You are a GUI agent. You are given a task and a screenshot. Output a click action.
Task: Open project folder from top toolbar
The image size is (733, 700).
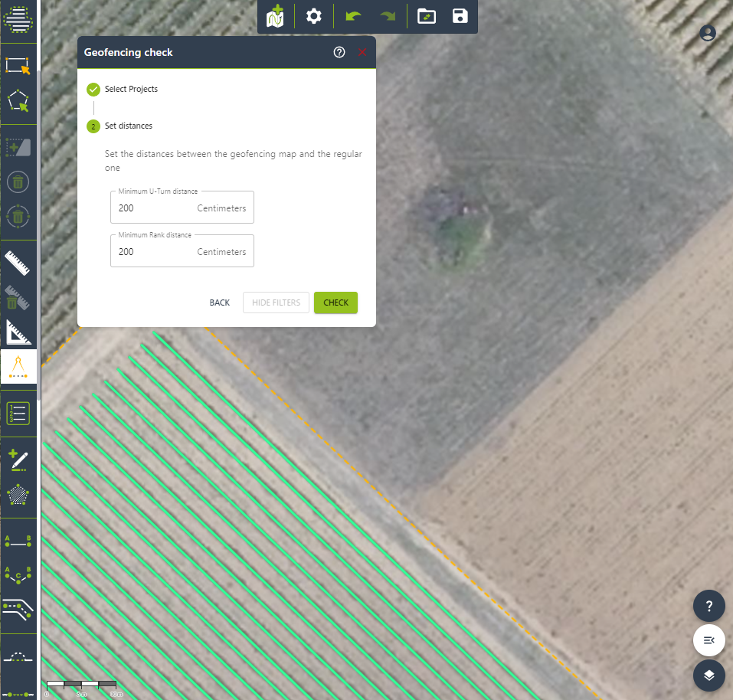tap(427, 16)
